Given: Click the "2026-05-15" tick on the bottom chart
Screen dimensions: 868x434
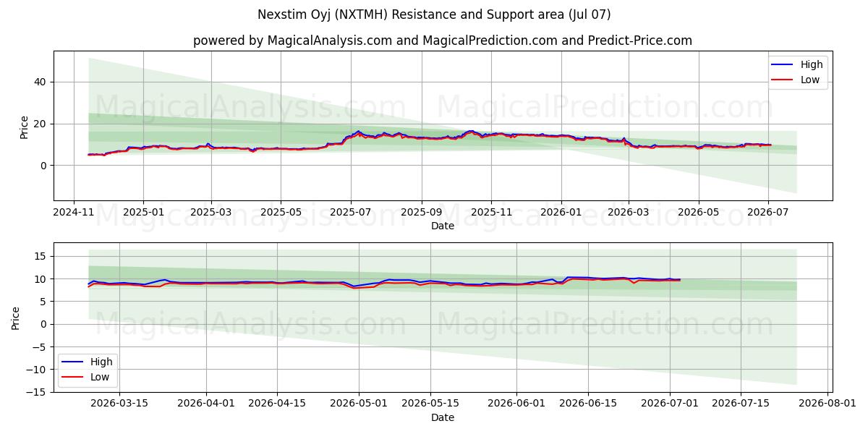Looking at the screenshot, I should (431, 404).
